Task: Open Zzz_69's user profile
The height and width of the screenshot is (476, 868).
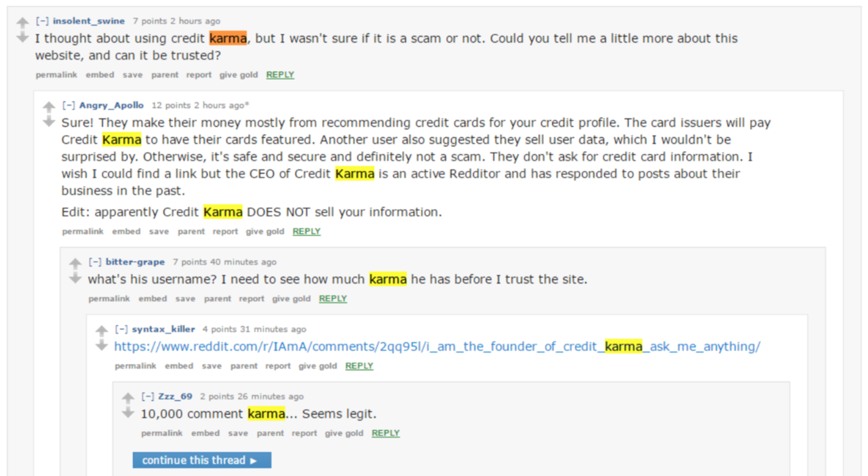Action: click(176, 397)
